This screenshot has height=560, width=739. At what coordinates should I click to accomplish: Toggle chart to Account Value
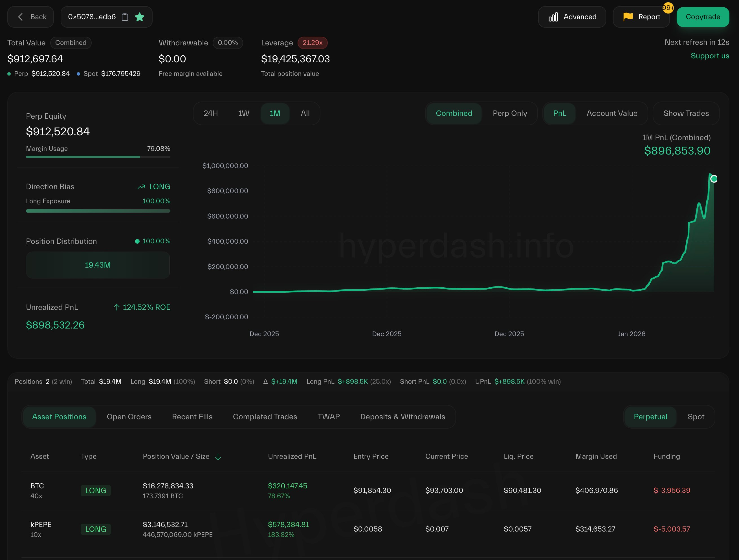click(612, 114)
